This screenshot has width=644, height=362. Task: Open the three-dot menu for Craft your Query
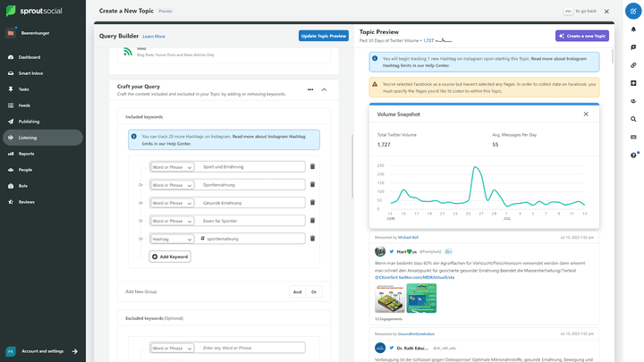coord(309,89)
